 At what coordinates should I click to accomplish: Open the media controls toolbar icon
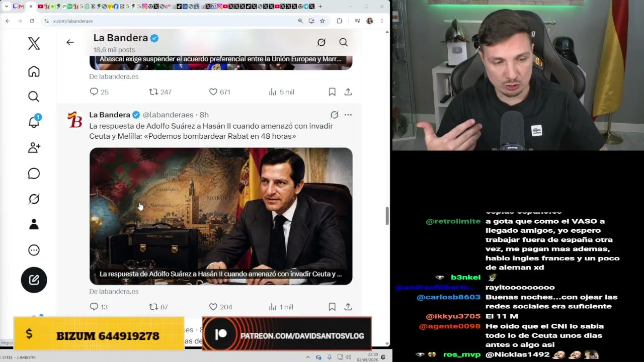tap(357, 21)
